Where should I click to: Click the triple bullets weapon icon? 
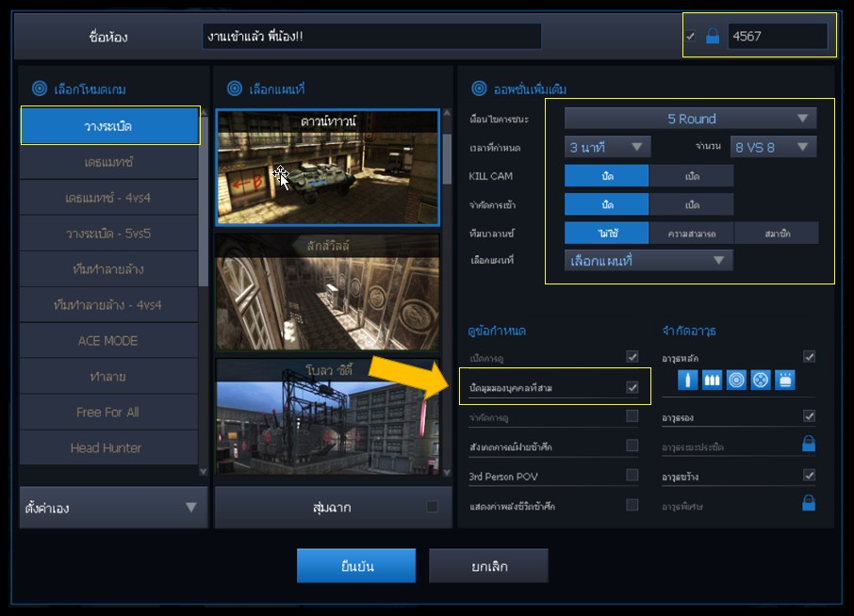[712, 380]
